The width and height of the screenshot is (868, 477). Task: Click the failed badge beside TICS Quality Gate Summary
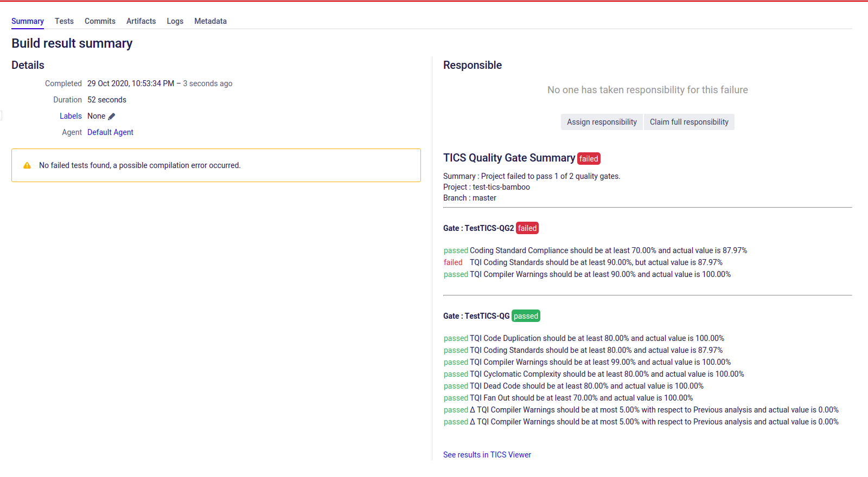point(589,159)
